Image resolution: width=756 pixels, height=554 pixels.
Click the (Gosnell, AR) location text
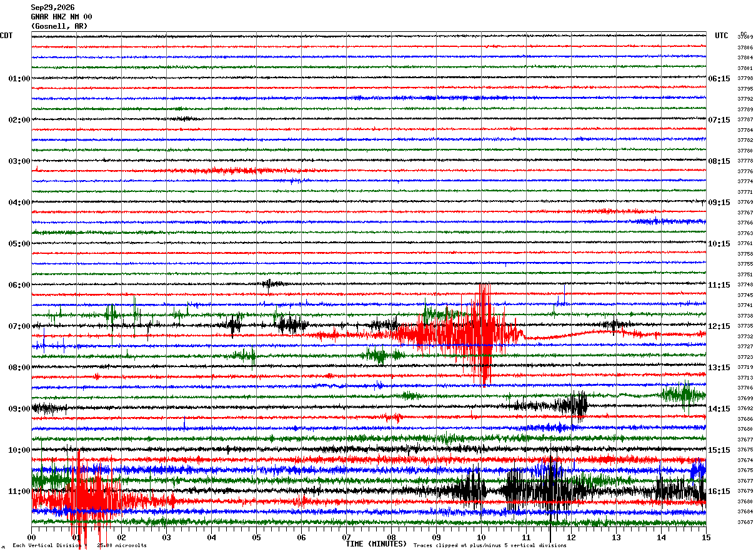pos(59,26)
